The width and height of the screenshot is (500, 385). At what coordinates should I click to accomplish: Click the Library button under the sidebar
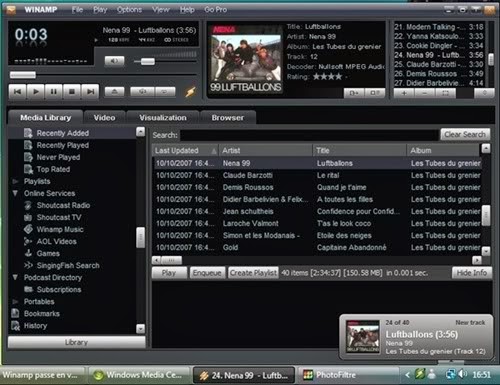coord(76,342)
